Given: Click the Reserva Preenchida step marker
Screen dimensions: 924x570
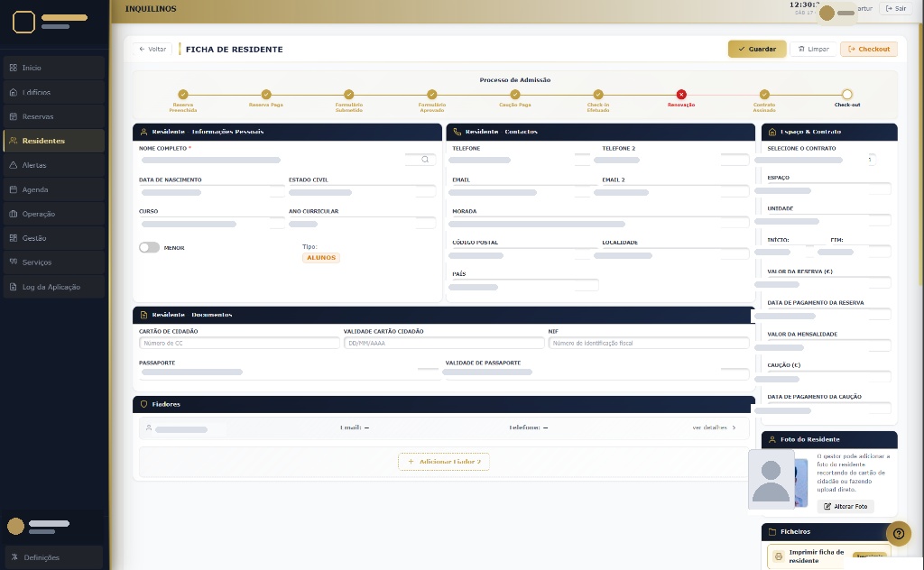Looking at the screenshot, I should tap(183, 94).
